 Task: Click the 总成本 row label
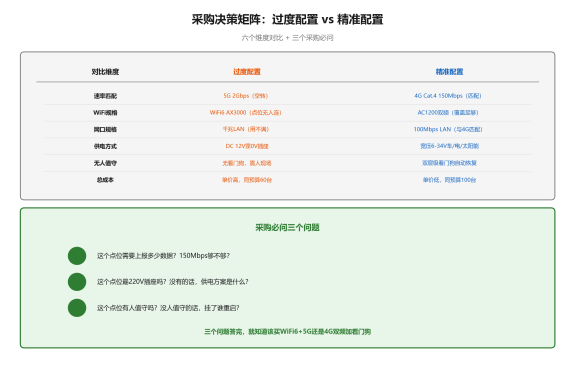coord(105,180)
